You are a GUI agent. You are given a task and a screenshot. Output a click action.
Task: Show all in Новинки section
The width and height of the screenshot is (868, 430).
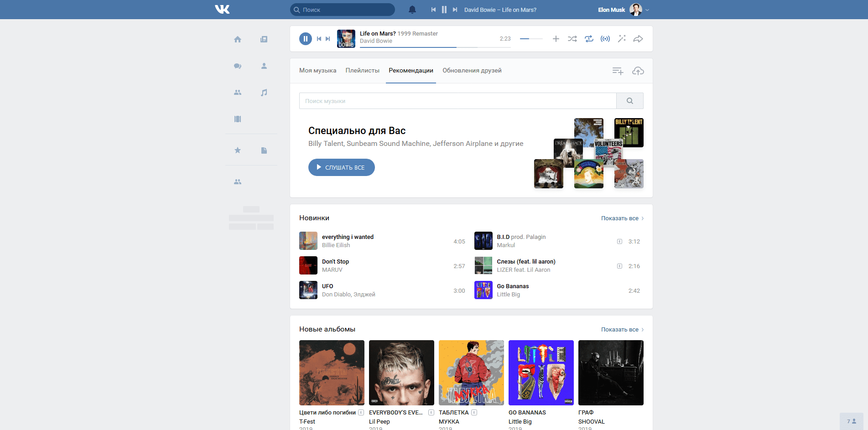coord(623,218)
